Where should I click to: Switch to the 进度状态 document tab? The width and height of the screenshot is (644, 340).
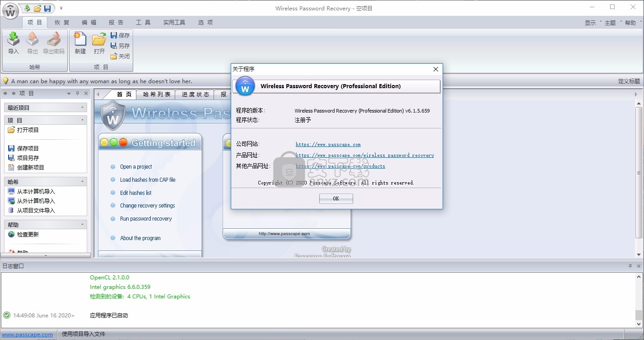tap(196, 94)
